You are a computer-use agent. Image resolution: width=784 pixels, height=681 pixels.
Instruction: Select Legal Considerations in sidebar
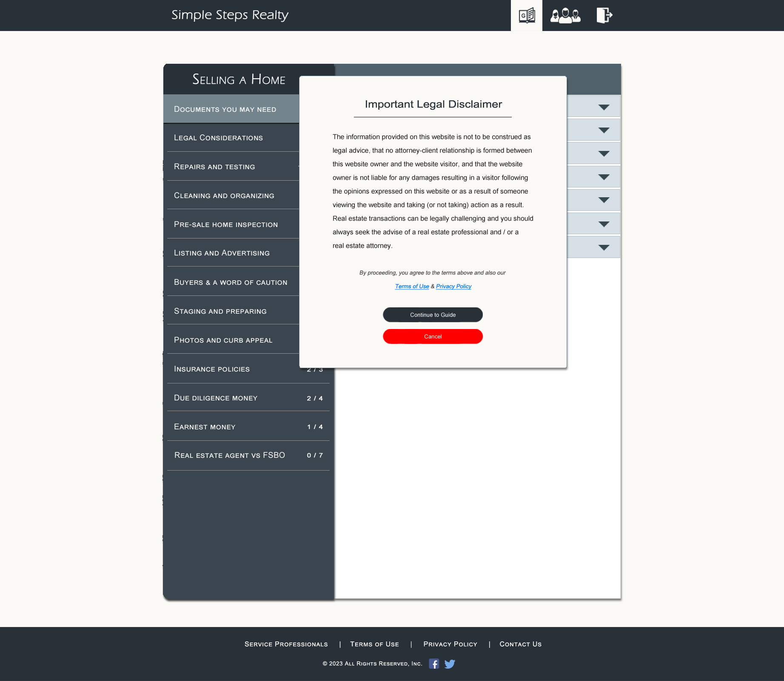point(218,138)
